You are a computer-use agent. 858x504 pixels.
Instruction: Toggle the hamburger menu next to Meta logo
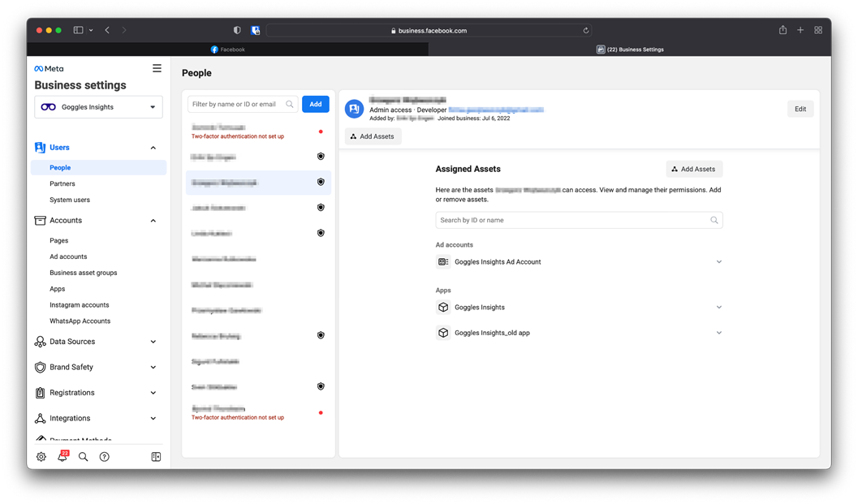(x=157, y=69)
